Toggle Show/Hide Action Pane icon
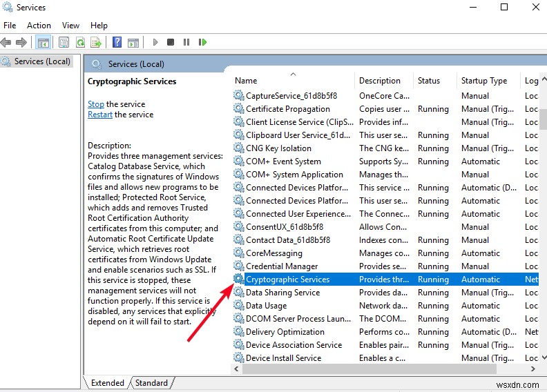 click(x=133, y=43)
